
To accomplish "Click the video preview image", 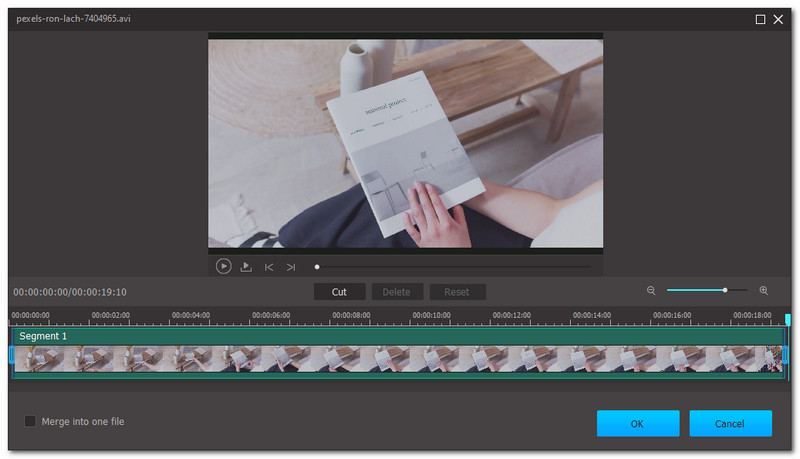I will pyautogui.click(x=405, y=143).
